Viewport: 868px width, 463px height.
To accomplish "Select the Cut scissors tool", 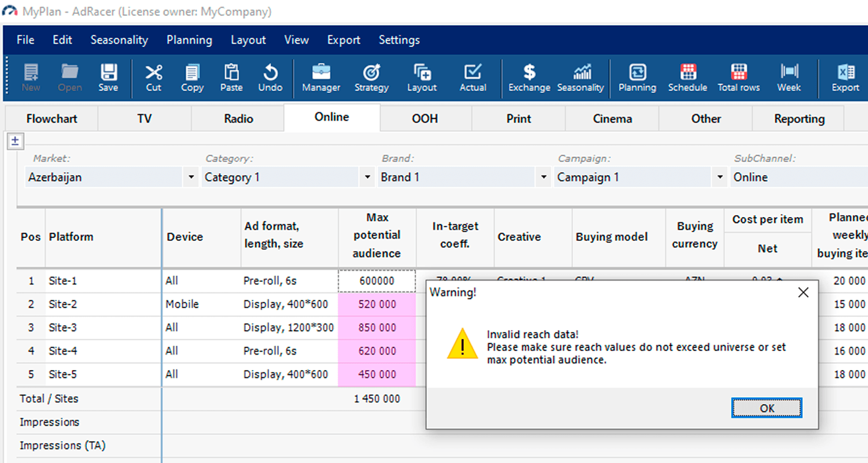I will click(154, 78).
